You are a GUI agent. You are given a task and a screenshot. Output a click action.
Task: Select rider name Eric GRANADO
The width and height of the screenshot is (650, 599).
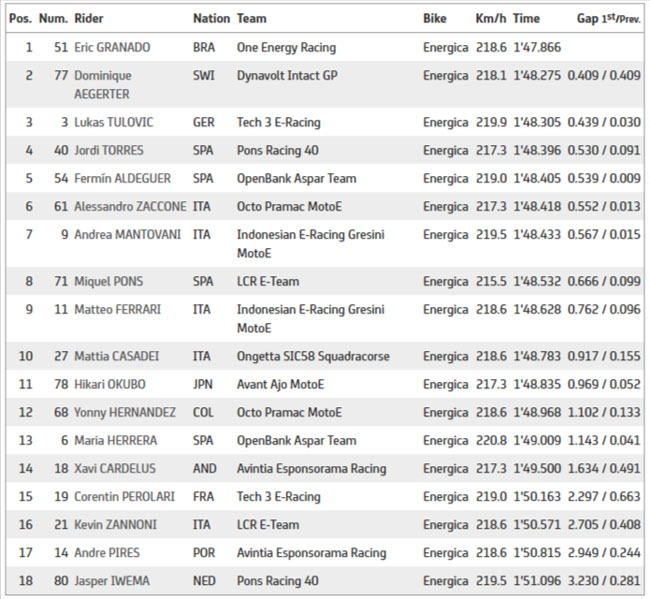pyautogui.click(x=112, y=47)
